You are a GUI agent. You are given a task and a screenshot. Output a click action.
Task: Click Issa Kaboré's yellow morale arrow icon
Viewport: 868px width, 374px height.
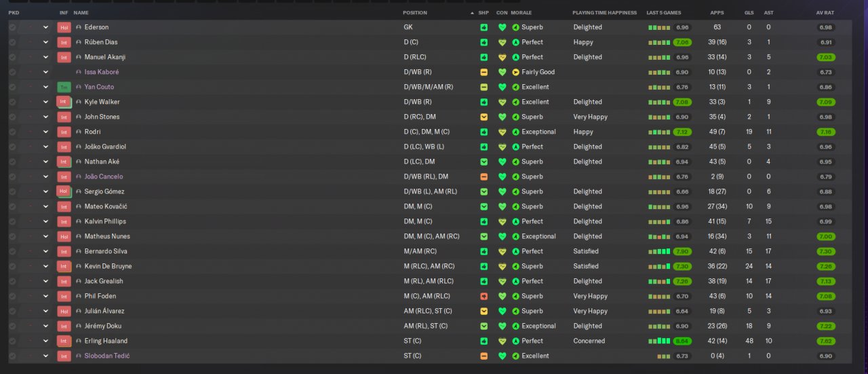(515, 72)
